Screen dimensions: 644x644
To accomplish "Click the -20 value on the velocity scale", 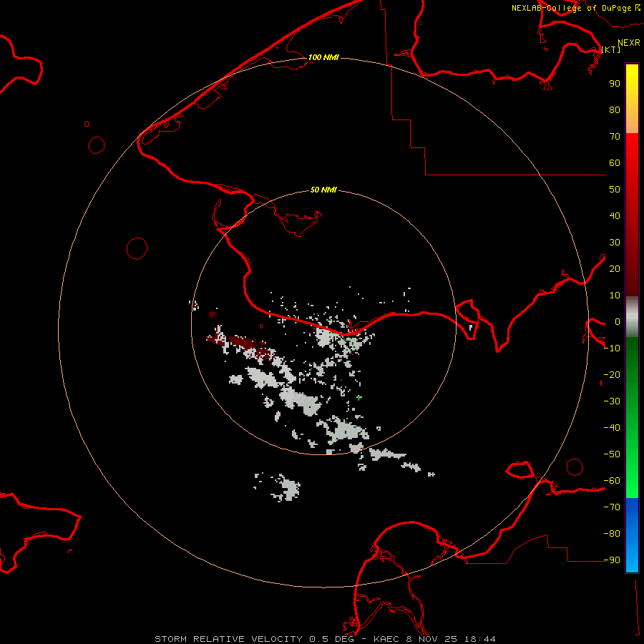I will coord(612,374).
